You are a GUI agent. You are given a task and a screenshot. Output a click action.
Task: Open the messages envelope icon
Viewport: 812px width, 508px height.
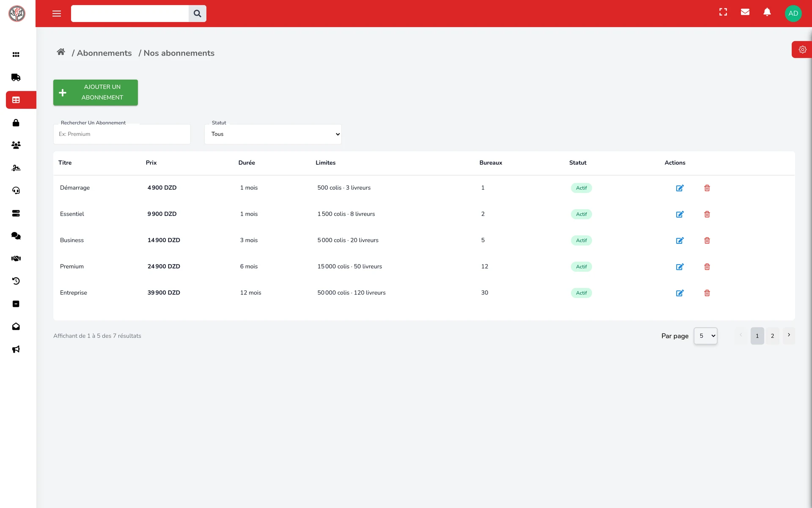[745, 12]
